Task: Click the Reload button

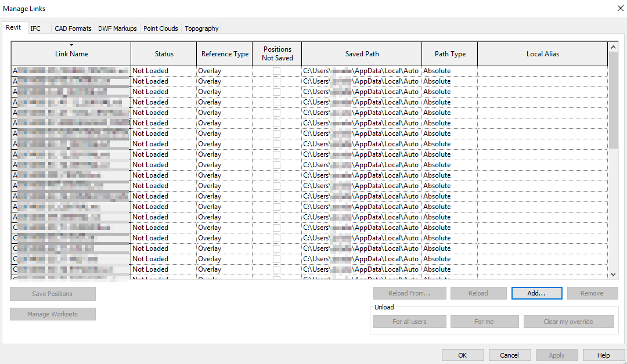Action: (x=478, y=293)
